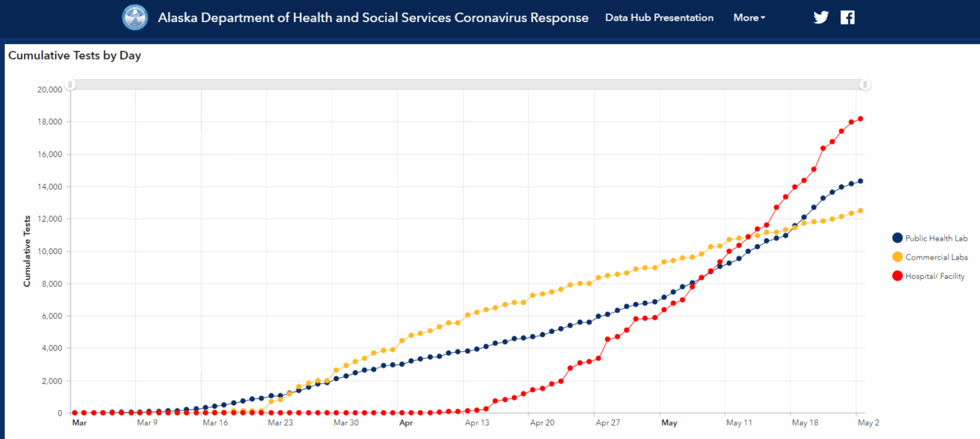Click the last red Hospital/Facility data point
The height and width of the screenshot is (439, 980).
click(x=860, y=119)
